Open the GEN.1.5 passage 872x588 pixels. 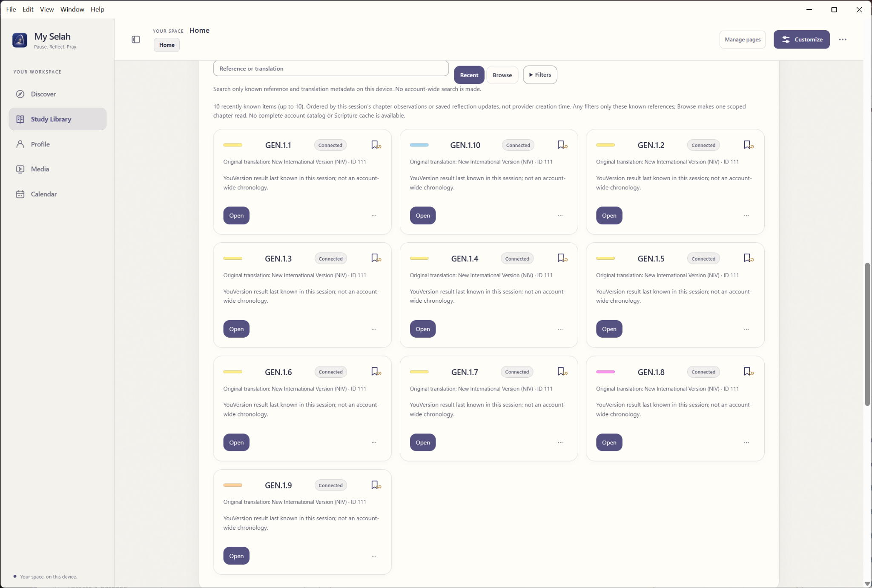click(609, 329)
